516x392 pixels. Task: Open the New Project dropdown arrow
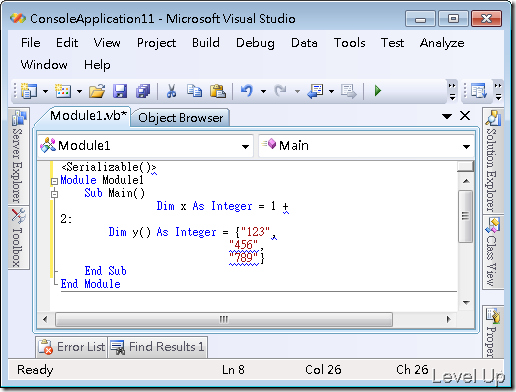pyautogui.click(x=45, y=91)
